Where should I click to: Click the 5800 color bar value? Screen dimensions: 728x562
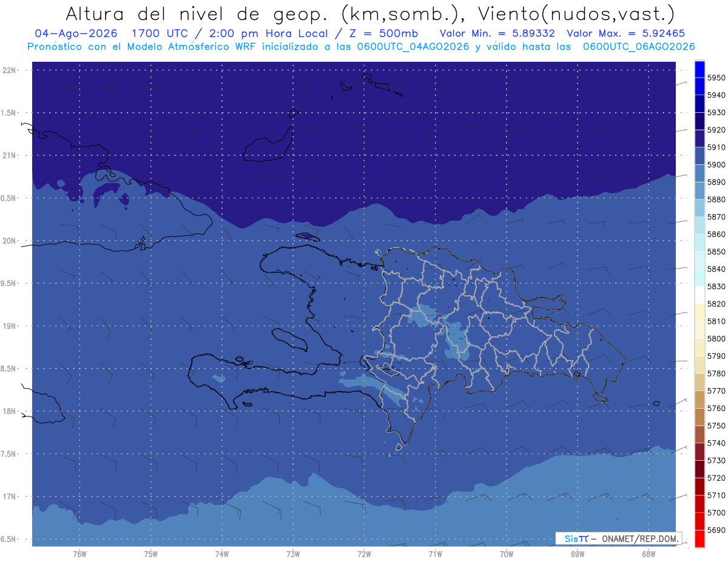[x=716, y=338]
